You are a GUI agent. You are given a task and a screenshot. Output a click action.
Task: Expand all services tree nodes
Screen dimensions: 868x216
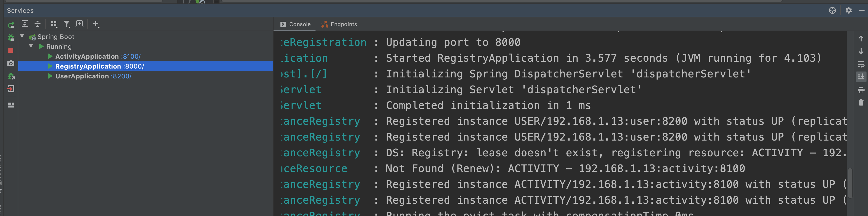pos(25,24)
